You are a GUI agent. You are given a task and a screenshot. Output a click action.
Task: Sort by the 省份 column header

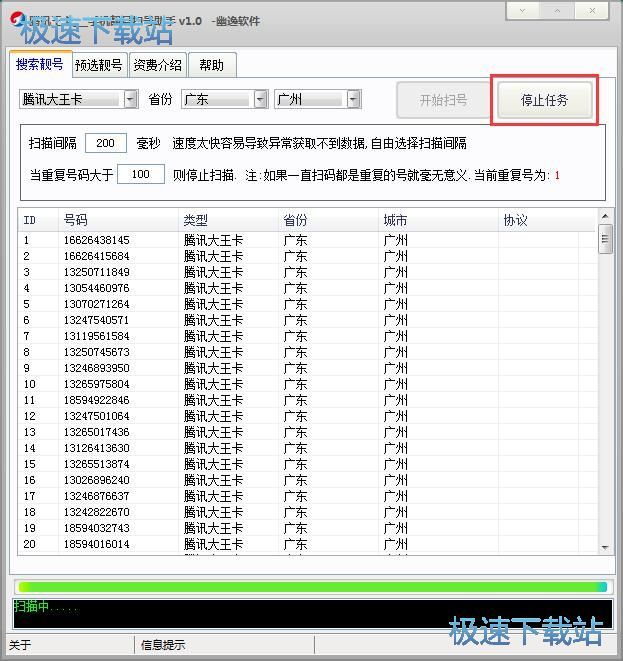328,220
